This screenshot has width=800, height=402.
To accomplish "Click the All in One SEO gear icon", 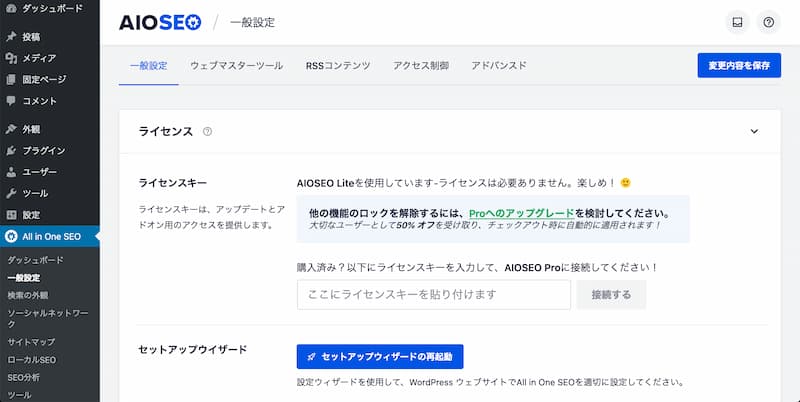I will pyautogui.click(x=11, y=236).
